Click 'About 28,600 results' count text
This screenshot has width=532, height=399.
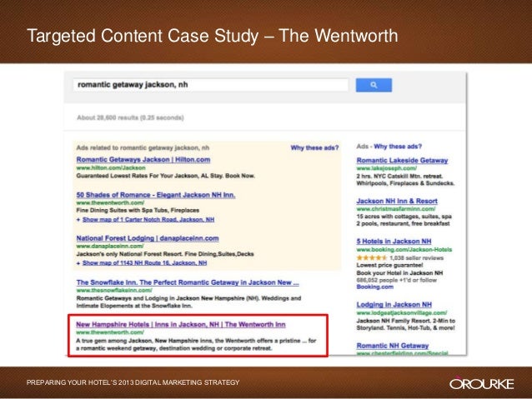(130, 117)
